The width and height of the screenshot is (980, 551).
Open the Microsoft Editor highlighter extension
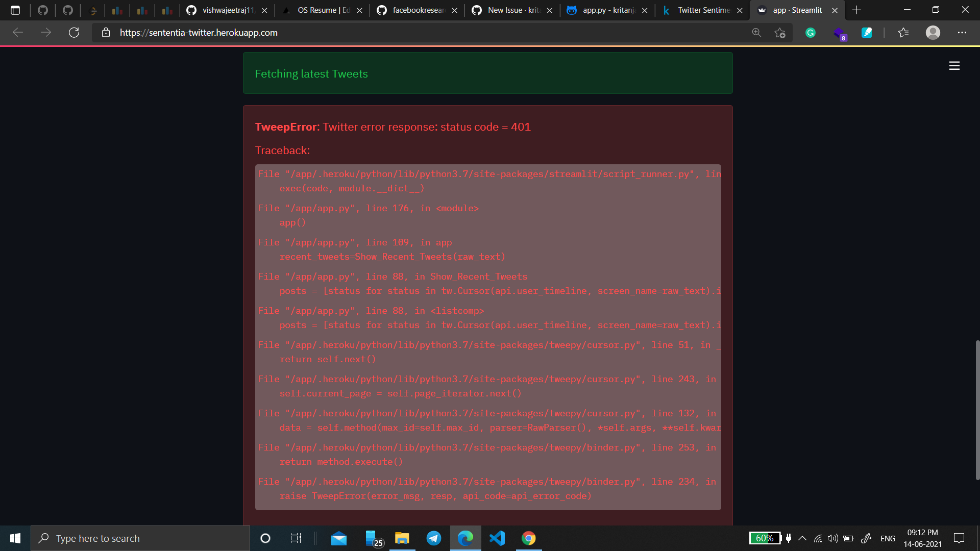pyautogui.click(x=867, y=32)
